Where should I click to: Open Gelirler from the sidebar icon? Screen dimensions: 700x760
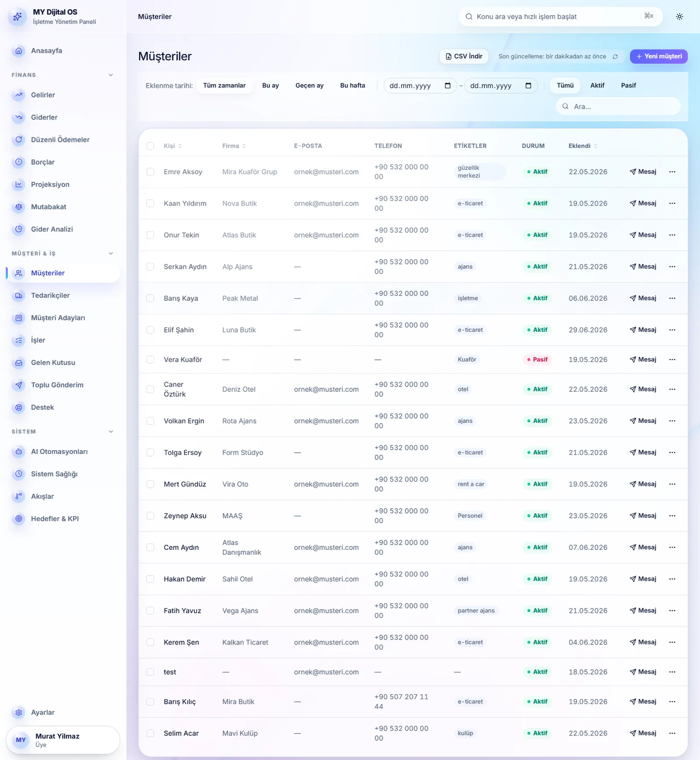[19, 95]
